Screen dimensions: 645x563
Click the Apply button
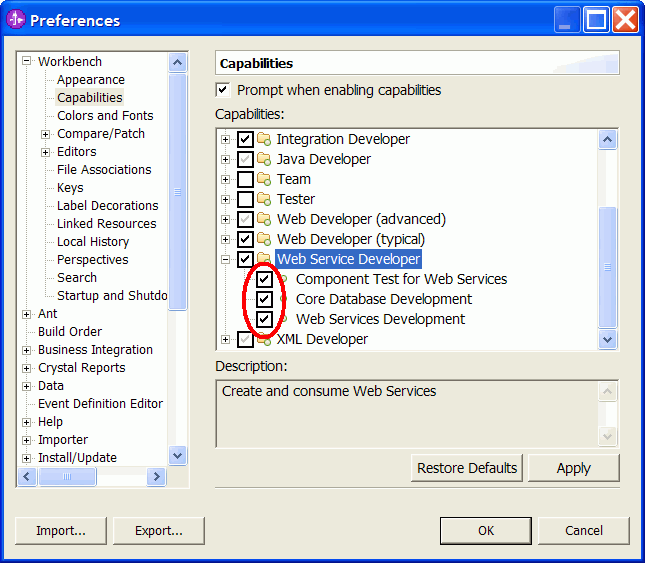click(573, 468)
